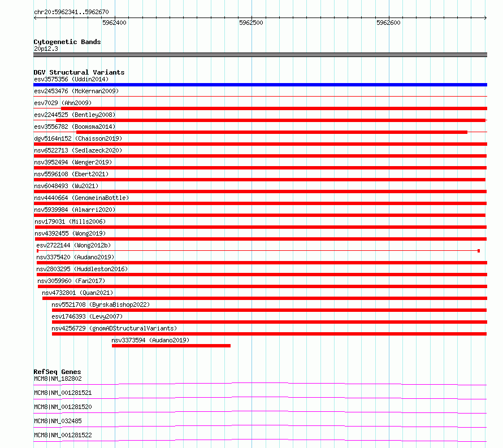Viewport: 503px width, 448px height.
Task: Click the 5962600 ruler tick label
Action: tap(388, 23)
